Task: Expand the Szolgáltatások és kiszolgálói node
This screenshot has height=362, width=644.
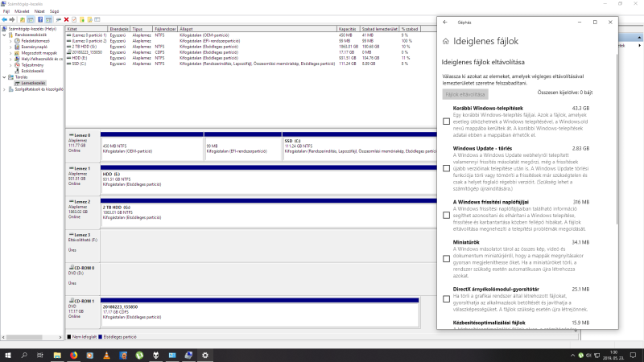Action: coord(5,89)
